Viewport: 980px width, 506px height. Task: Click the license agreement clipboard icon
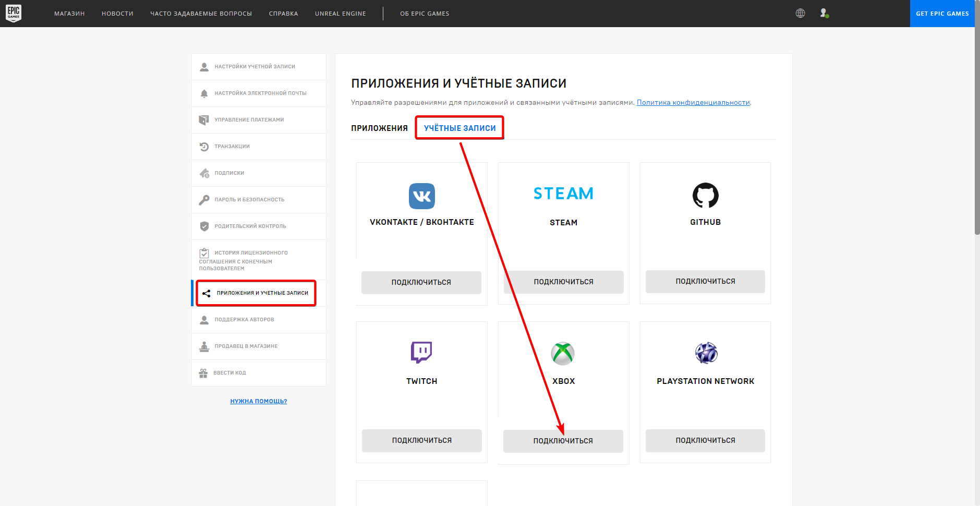[204, 253]
